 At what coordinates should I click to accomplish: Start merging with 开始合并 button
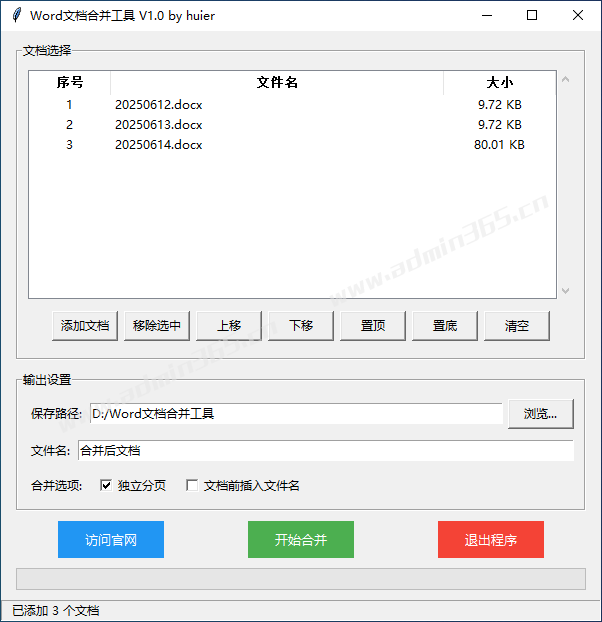point(301,539)
